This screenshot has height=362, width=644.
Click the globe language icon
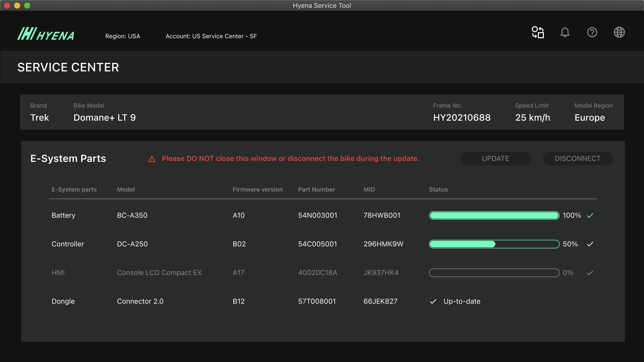[x=619, y=32]
